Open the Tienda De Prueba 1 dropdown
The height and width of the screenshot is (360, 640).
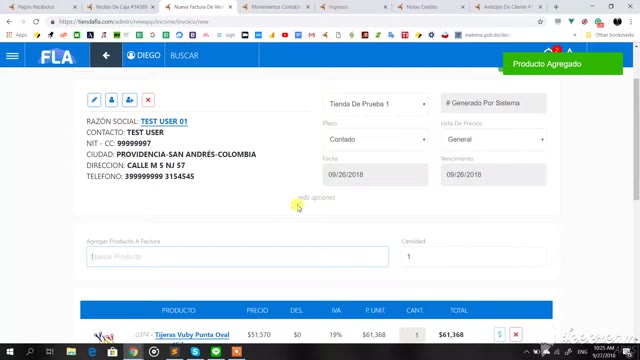coord(376,104)
